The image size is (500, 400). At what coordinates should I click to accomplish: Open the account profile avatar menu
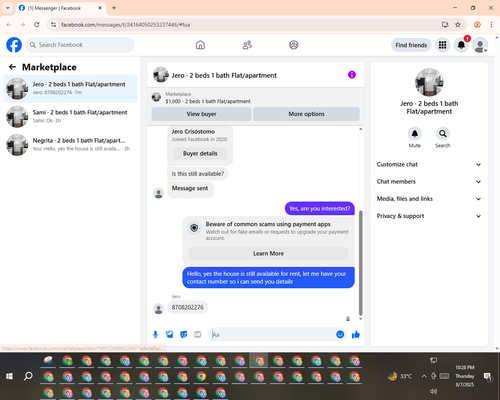(480, 45)
